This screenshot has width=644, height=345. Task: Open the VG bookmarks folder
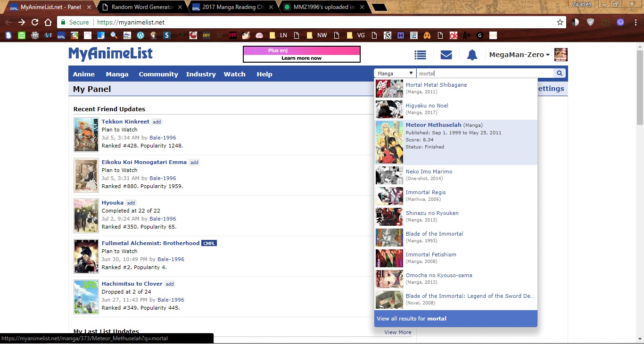click(x=356, y=35)
